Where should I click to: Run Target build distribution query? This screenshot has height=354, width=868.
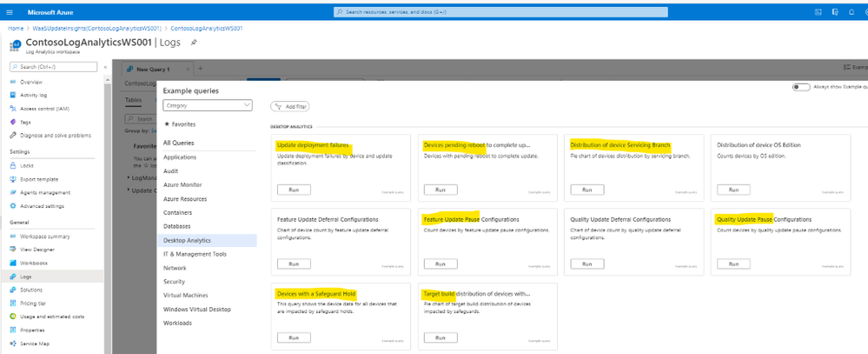click(x=441, y=338)
